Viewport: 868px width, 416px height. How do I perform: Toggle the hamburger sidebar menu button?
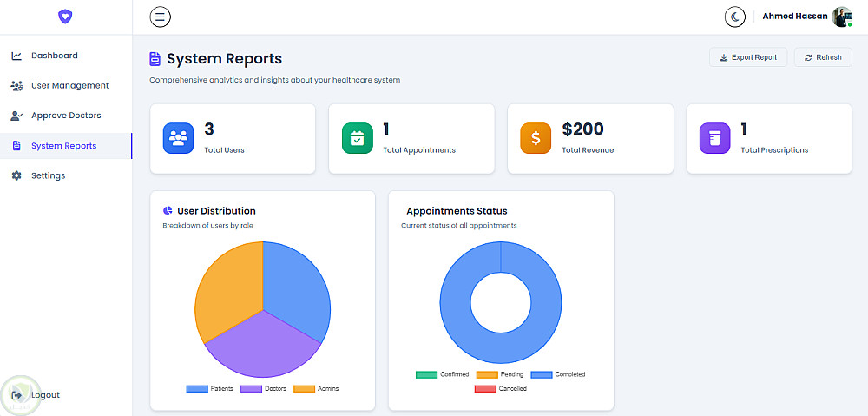[160, 17]
